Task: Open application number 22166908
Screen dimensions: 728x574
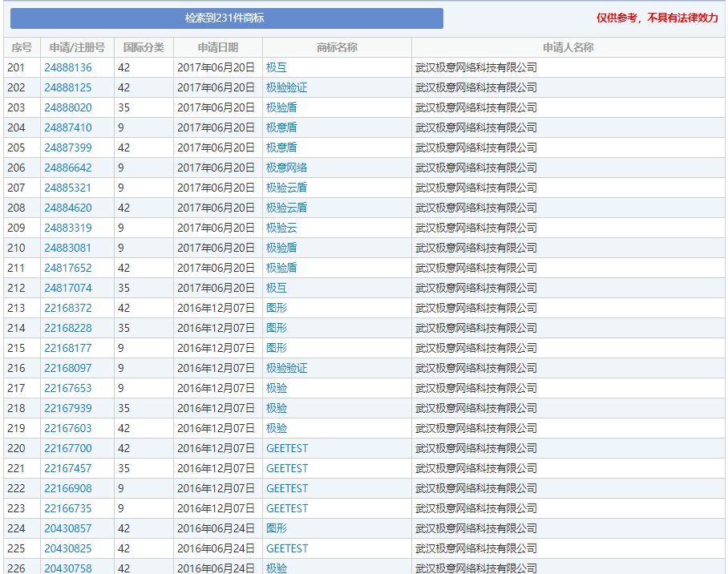Action: click(x=68, y=488)
